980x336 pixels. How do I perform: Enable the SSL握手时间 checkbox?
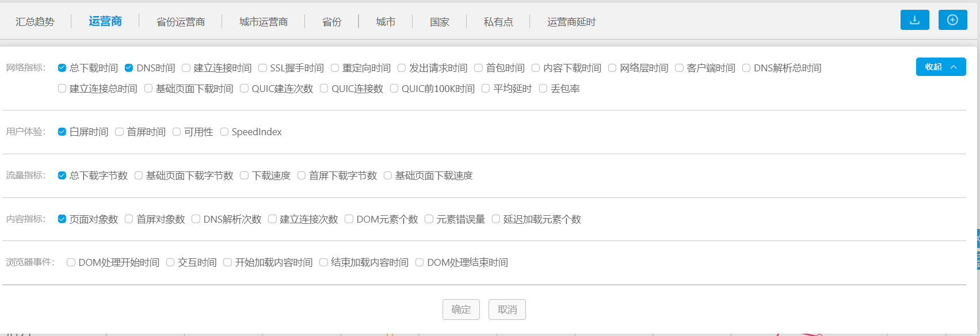tap(262, 68)
